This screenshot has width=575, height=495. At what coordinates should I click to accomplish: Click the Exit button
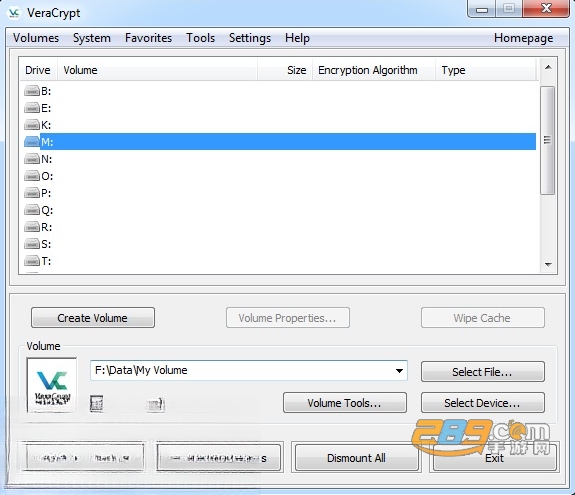[x=494, y=458]
